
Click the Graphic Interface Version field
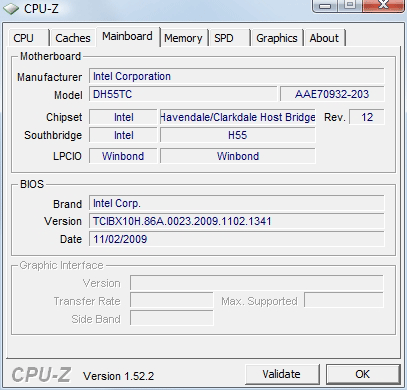point(257,283)
